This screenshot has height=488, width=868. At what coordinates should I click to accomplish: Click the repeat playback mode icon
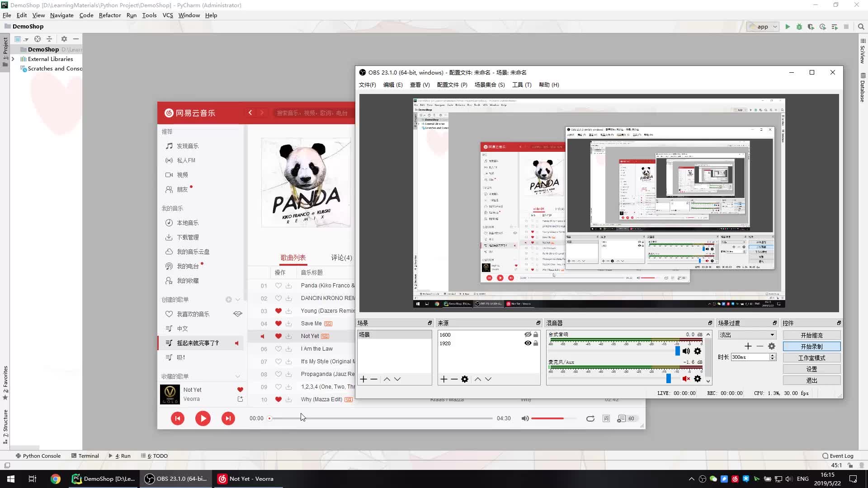coord(590,418)
